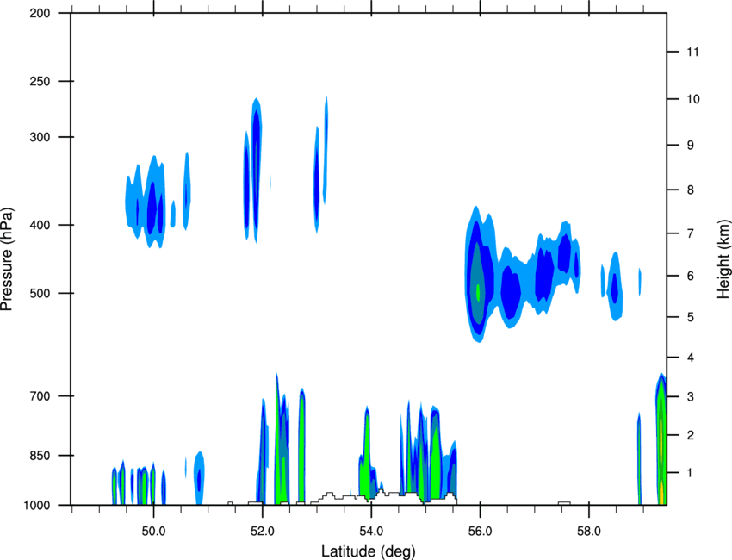Click the 1000 pressure tick label

[x=37, y=506]
